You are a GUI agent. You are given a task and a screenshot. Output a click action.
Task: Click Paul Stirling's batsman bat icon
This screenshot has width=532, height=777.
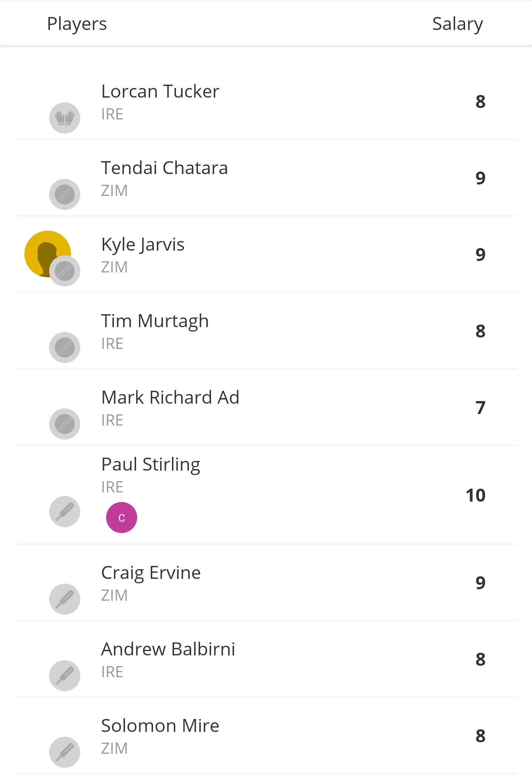pyautogui.click(x=65, y=512)
